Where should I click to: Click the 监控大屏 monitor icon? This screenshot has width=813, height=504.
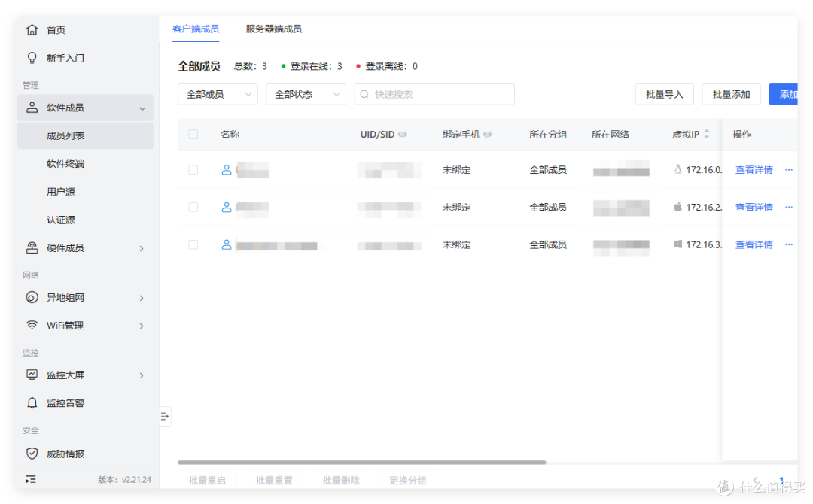32,375
